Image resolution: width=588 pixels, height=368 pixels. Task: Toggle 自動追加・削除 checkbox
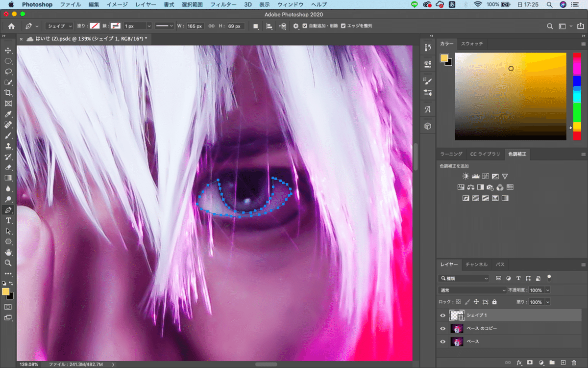click(x=305, y=26)
